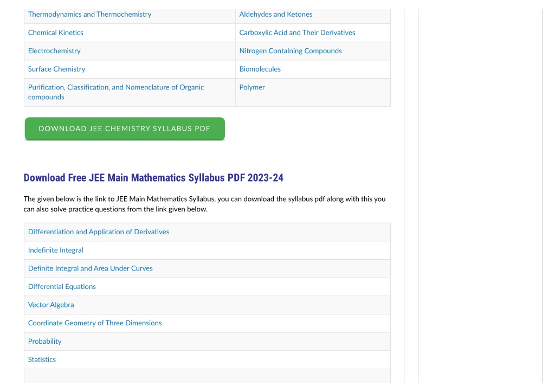Image resolution: width=555 pixels, height=392 pixels.
Task: Open the Differential Equations link
Action: 62,286
